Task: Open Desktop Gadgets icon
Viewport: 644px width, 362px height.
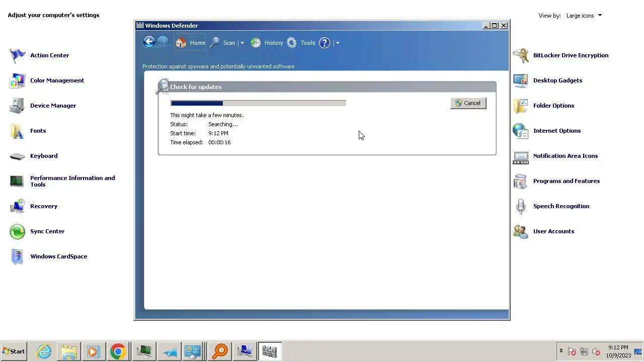Action: point(521,80)
